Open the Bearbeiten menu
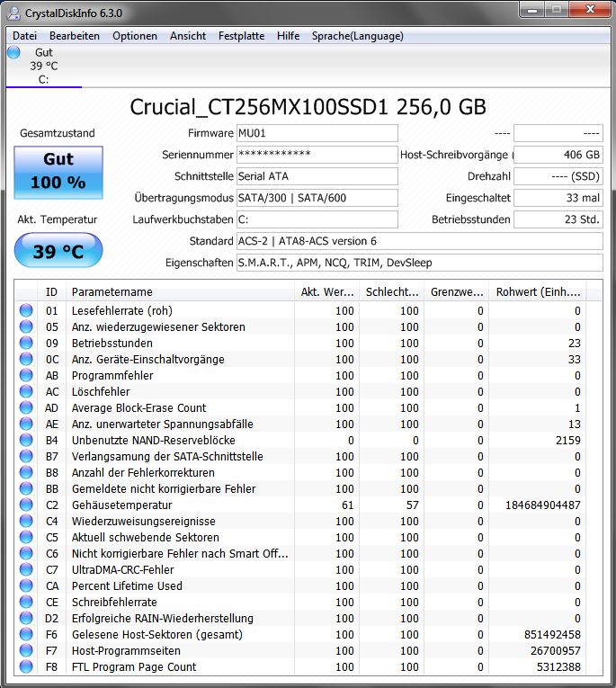This screenshot has width=616, height=688. [75, 36]
